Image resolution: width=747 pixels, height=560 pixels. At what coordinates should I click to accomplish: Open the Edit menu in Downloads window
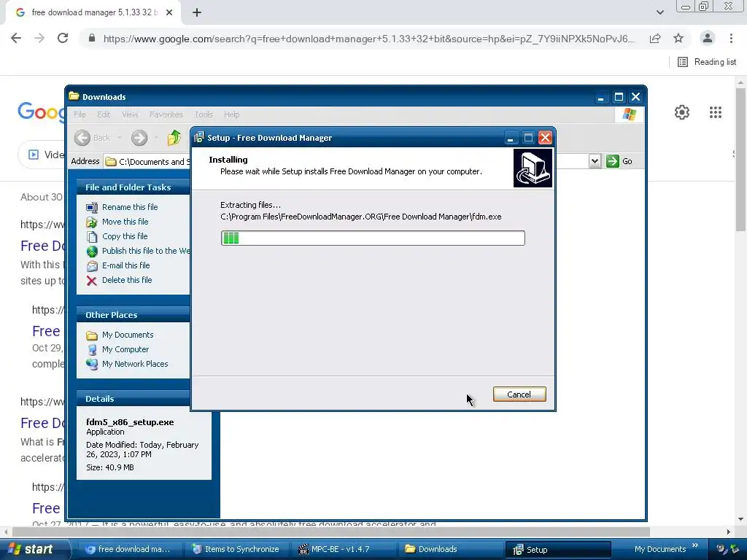[x=104, y=114]
